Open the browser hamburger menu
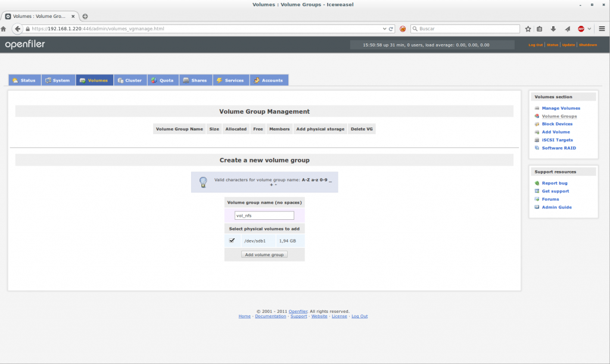The height and width of the screenshot is (364, 610). 602,29
